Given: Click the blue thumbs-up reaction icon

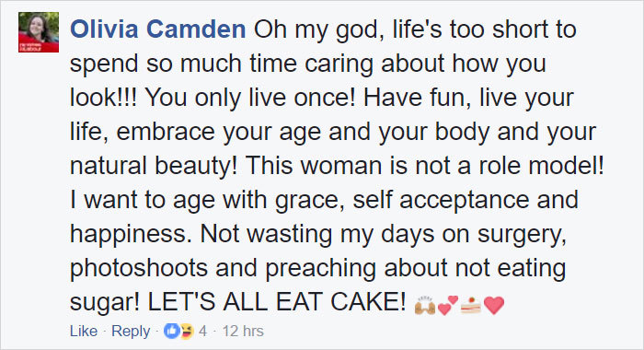Looking at the screenshot, I should point(171,331).
